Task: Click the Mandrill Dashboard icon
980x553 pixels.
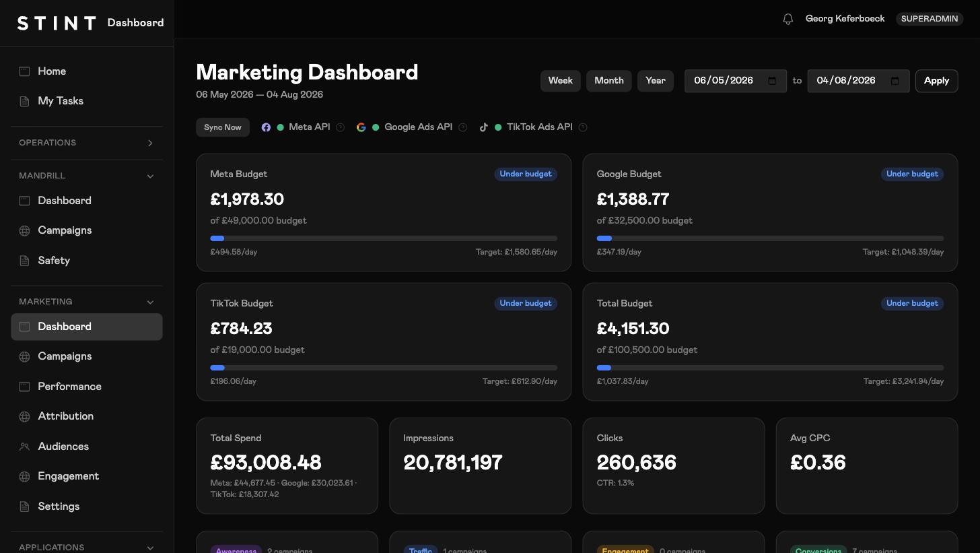Action: tap(24, 201)
